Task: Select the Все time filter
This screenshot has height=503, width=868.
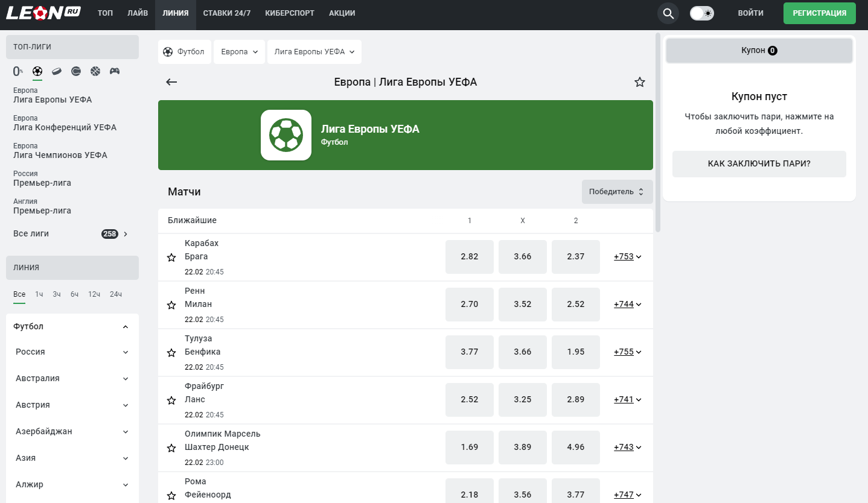Action: (x=19, y=294)
